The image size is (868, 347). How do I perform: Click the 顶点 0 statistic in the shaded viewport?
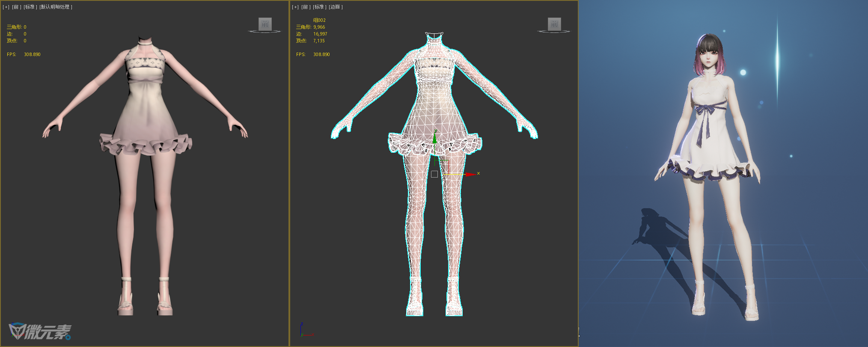coord(16,41)
